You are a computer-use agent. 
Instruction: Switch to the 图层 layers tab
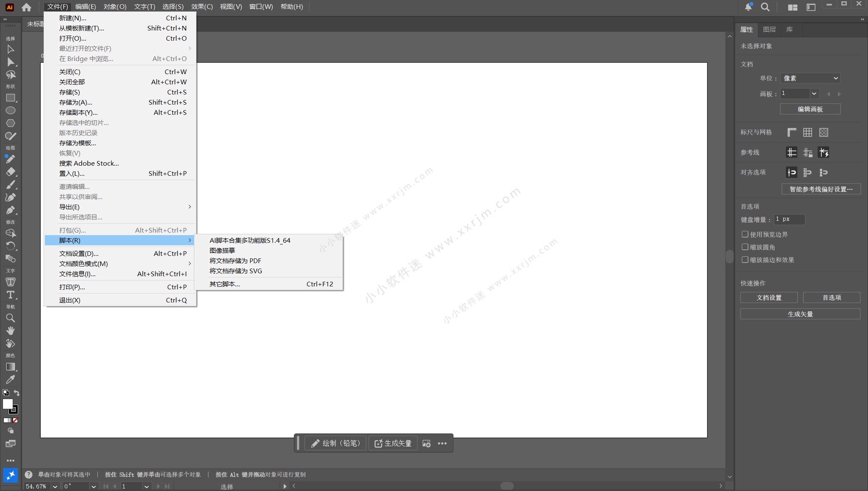[769, 30]
